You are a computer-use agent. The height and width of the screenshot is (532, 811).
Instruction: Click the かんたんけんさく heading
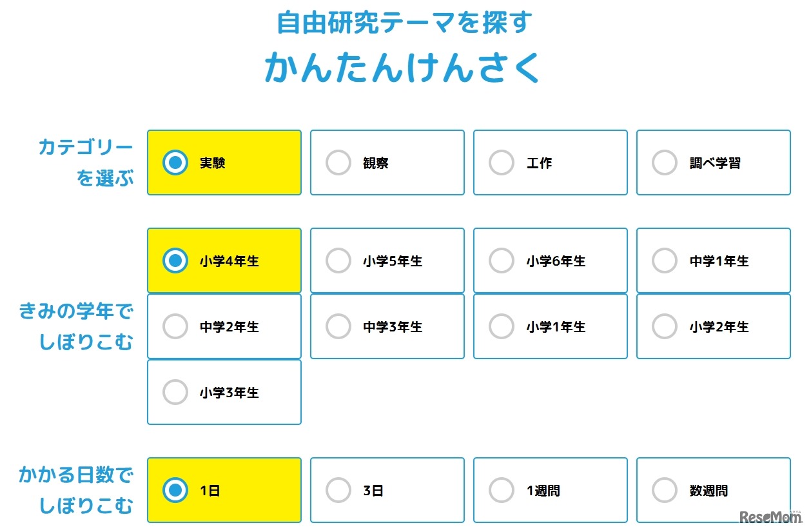pos(405,66)
